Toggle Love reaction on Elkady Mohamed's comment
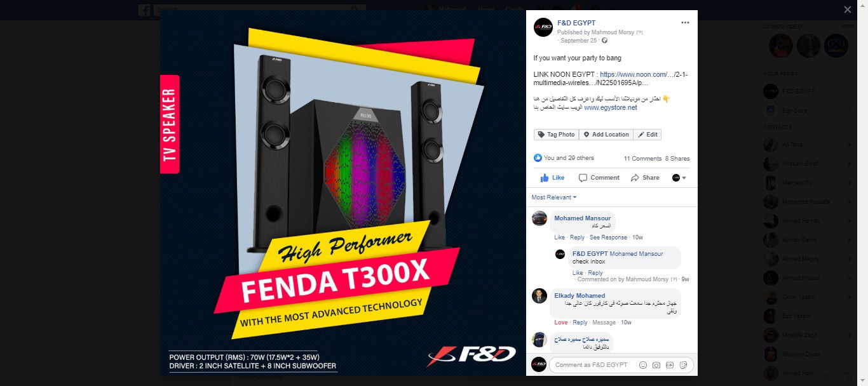 click(x=560, y=323)
